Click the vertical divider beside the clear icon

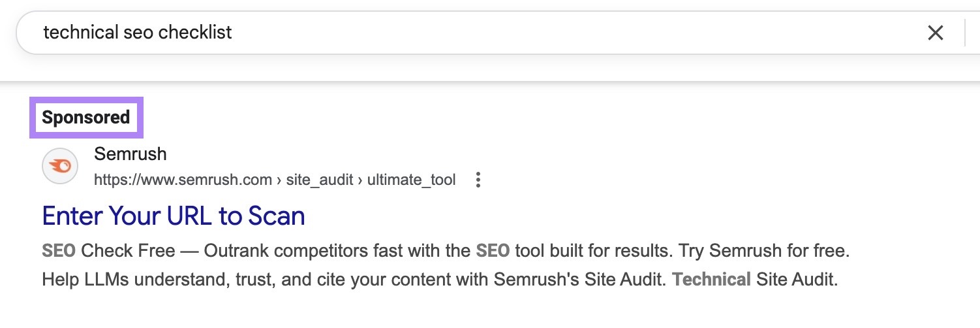pyautogui.click(x=964, y=33)
